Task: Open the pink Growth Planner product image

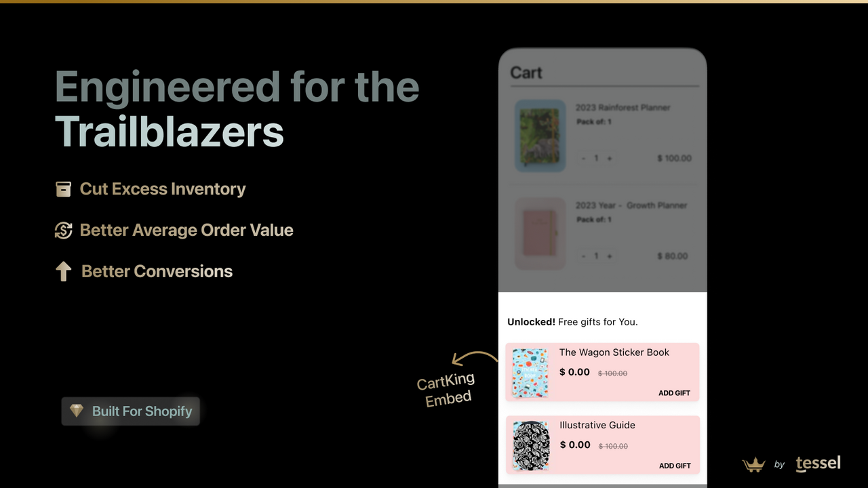Action: click(x=540, y=233)
